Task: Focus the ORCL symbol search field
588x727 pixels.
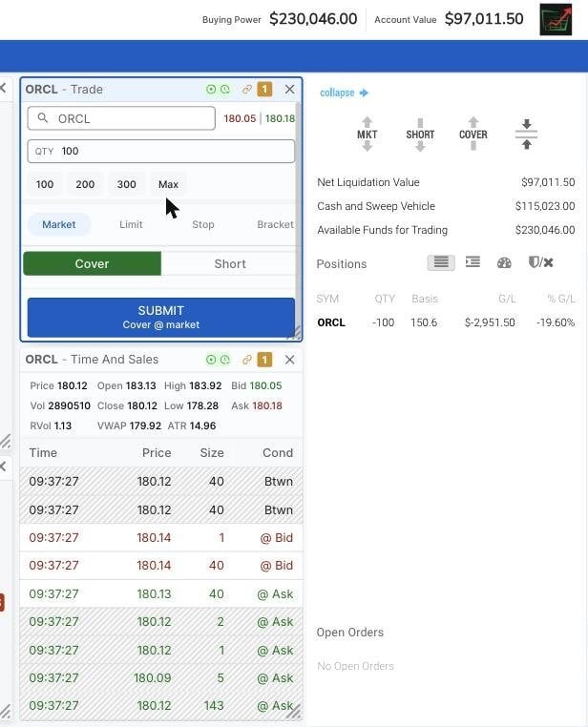Action: 121,118
